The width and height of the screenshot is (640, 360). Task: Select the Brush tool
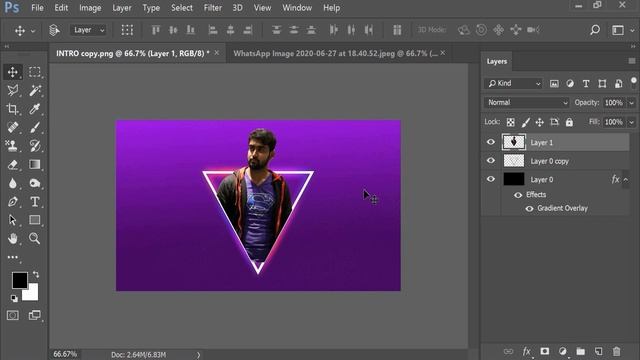35,127
